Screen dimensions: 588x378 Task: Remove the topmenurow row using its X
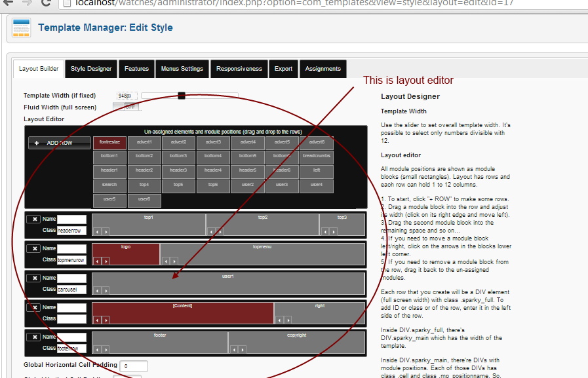tap(33, 249)
